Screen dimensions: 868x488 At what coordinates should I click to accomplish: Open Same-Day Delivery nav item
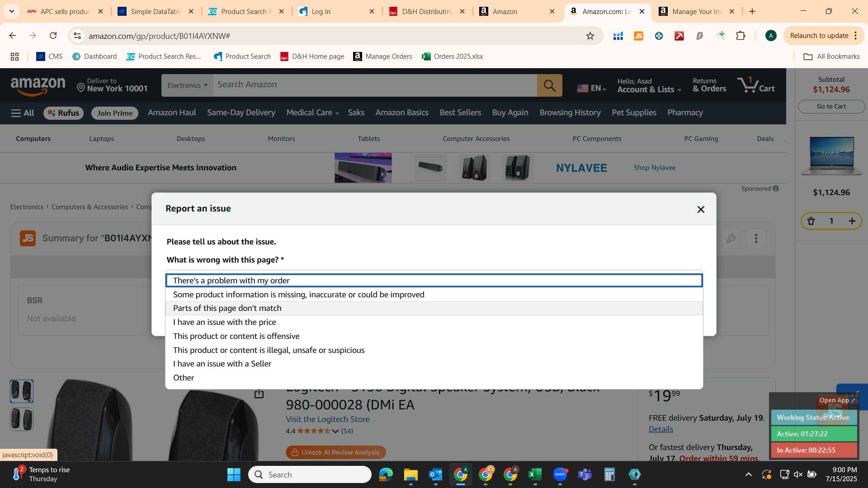coord(241,113)
